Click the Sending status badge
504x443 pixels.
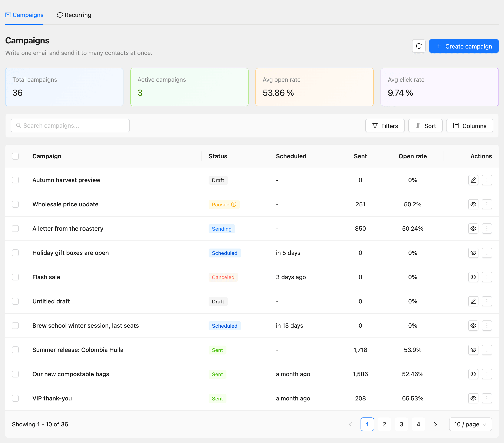(x=222, y=229)
